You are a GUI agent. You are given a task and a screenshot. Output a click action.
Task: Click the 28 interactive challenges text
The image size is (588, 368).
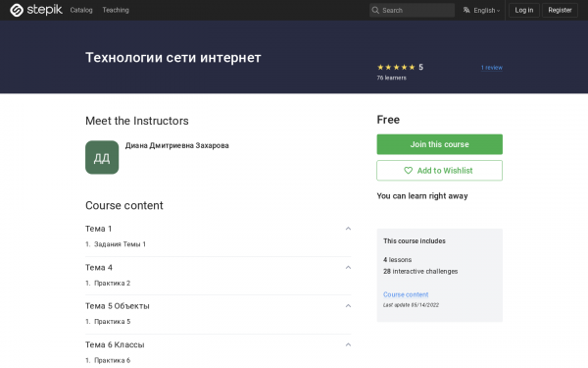point(420,272)
